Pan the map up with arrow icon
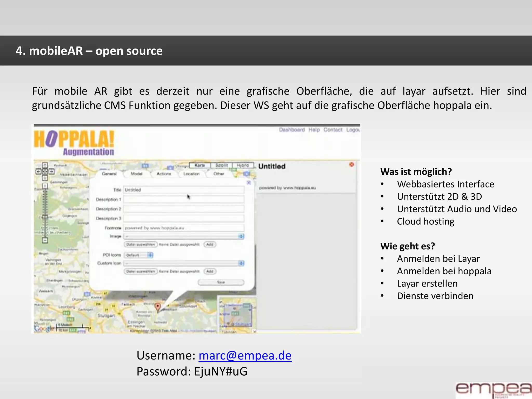The image size is (532, 399). tap(45, 165)
